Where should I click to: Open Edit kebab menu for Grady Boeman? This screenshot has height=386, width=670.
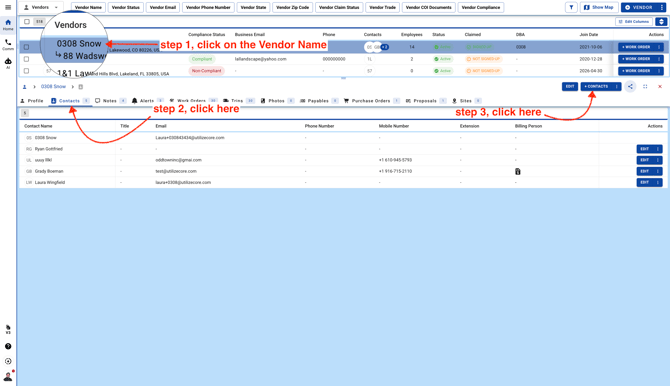(658, 171)
